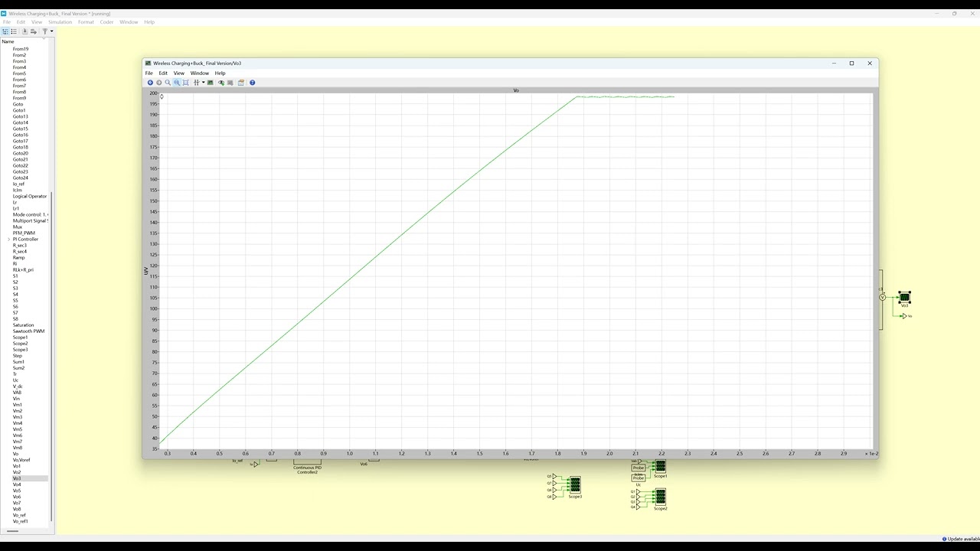The width and height of the screenshot is (980, 551).
Task: Click the green scope display icon in toolbar
Action: 211,83
